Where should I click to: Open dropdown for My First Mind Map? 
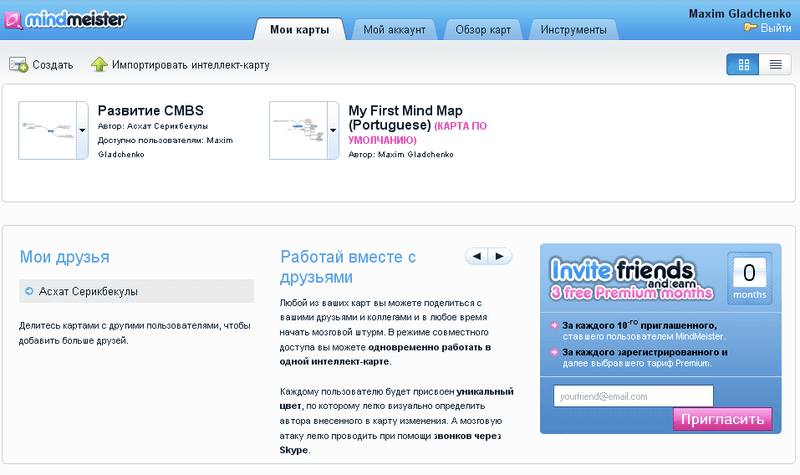[333, 131]
